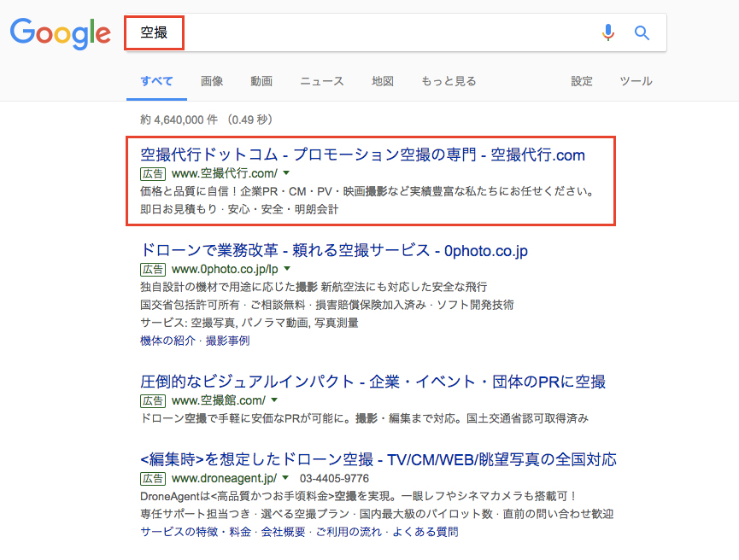The height and width of the screenshot is (560, 739).
Task: Click the www.0photo.co.jp/lp URL text
Action: (x=225, y=269)
